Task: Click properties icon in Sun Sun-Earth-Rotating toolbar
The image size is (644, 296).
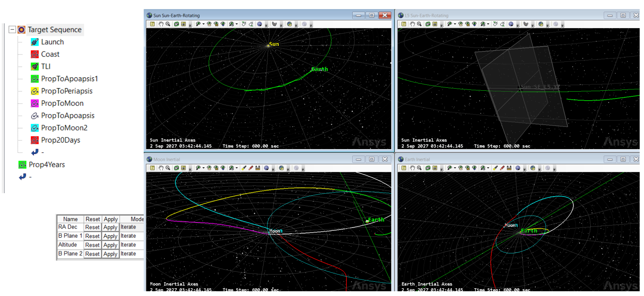Action: pyautogui.click(x=152, y=24)
